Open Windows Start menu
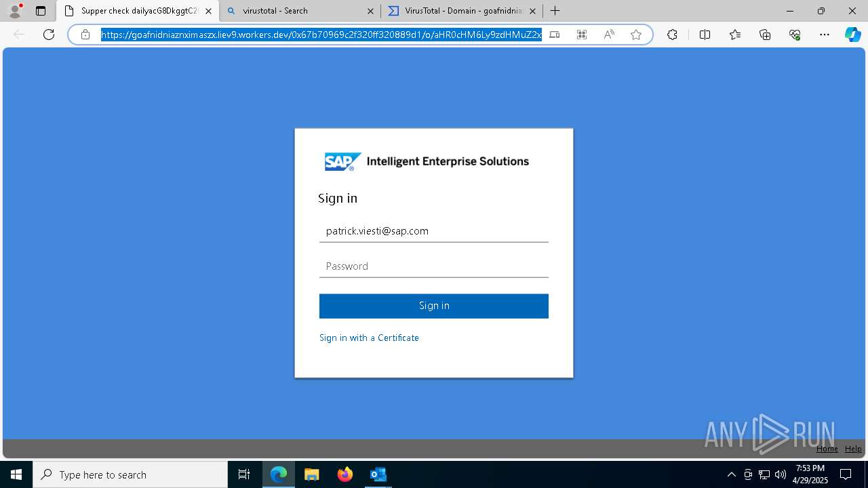The image size is (868, 488). point(16,474)
